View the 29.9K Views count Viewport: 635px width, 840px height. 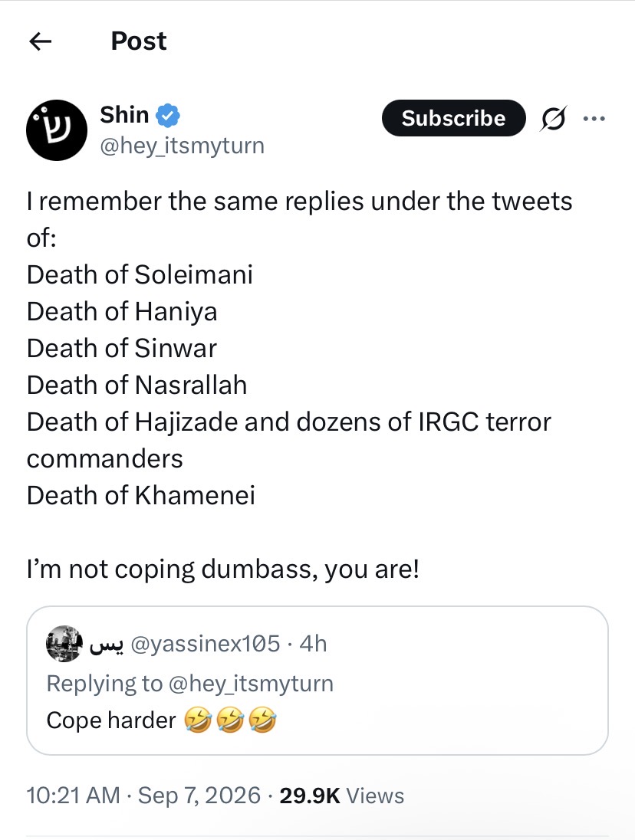342,796
